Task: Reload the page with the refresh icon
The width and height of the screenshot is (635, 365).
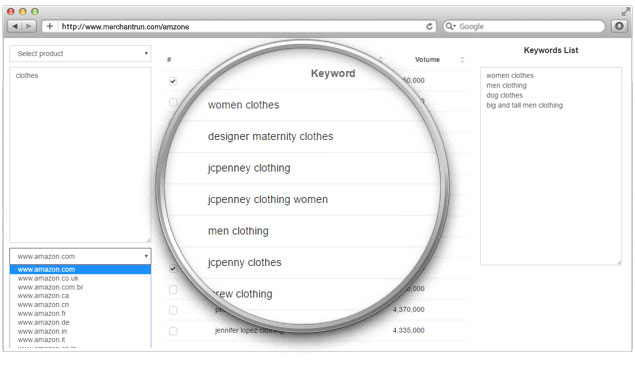Action: 429,26
